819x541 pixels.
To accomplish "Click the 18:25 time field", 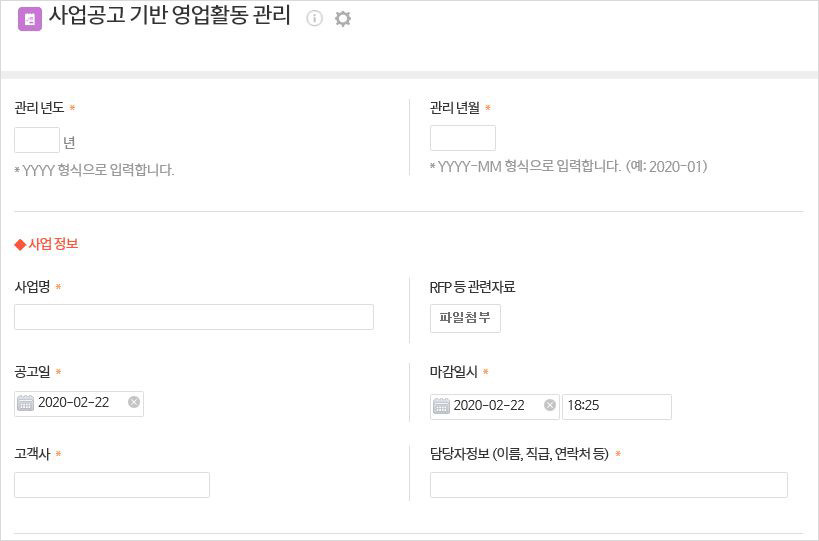I will [617, 407].
